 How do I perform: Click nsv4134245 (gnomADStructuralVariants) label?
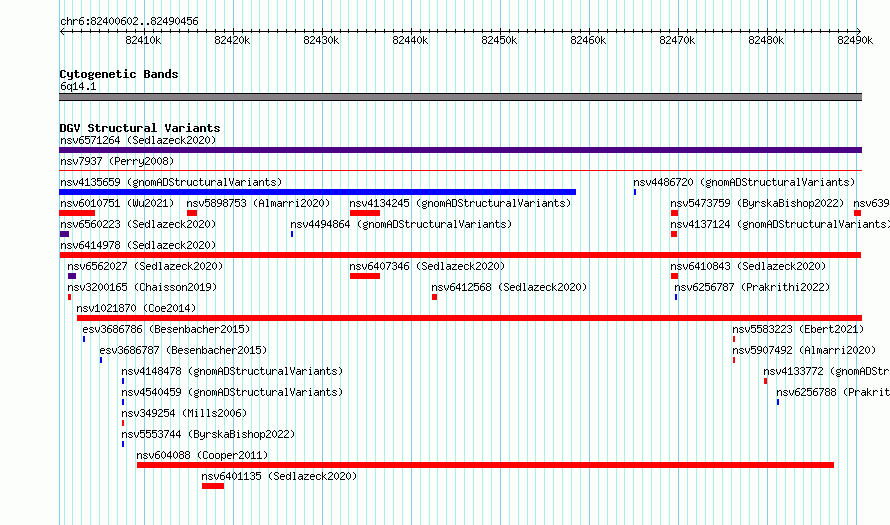point(460,203)
